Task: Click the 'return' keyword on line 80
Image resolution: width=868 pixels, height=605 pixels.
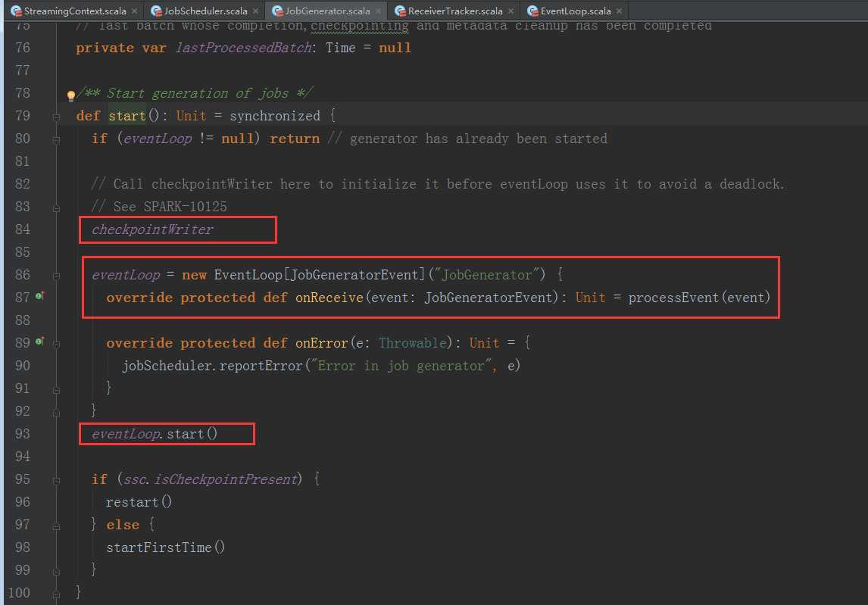Action: (295, 139)
